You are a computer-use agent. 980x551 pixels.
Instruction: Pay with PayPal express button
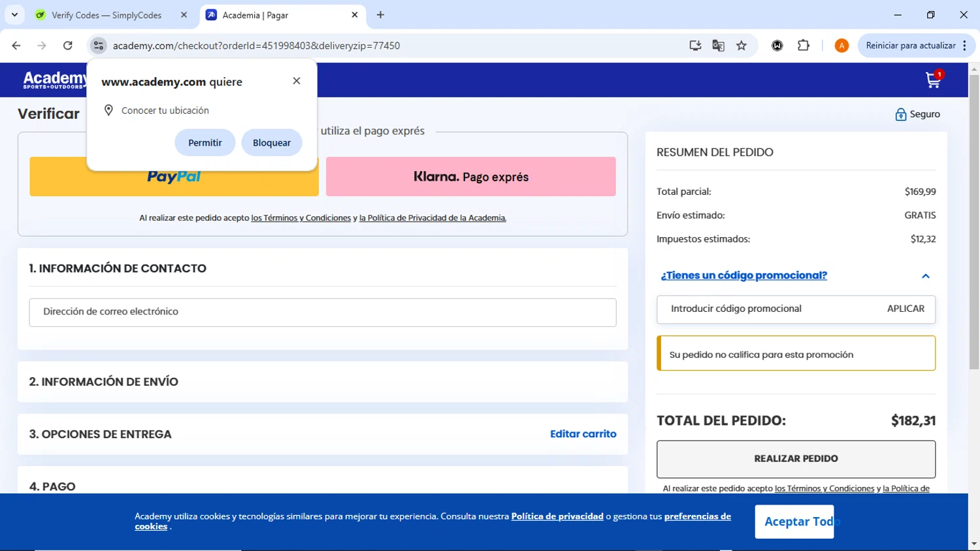point(174,176)
